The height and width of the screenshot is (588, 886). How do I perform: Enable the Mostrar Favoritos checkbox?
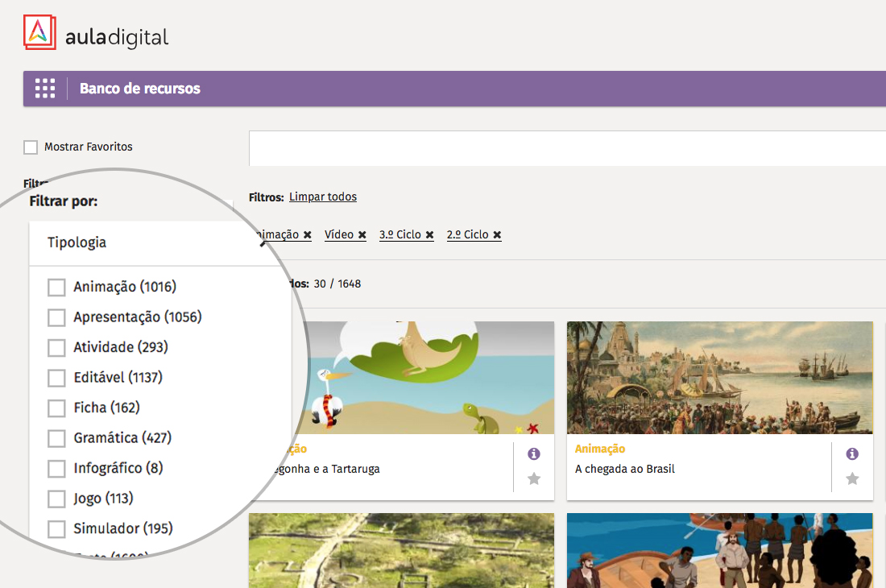point(31,147)
